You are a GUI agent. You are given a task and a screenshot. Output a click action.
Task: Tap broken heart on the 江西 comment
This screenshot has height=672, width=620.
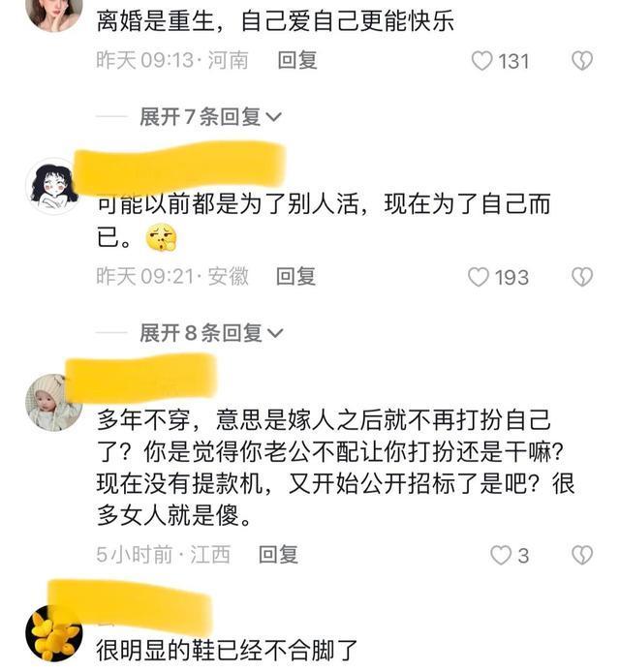click(x=582, y=555)
